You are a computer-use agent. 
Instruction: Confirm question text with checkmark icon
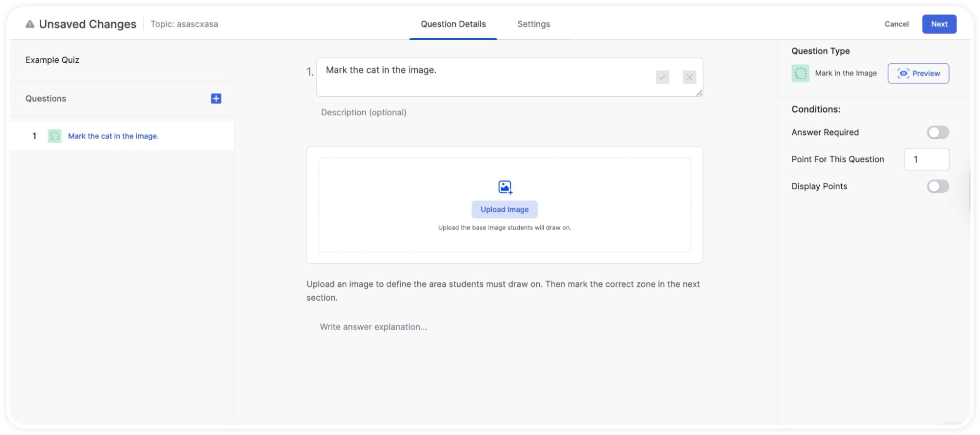point(662,77)
